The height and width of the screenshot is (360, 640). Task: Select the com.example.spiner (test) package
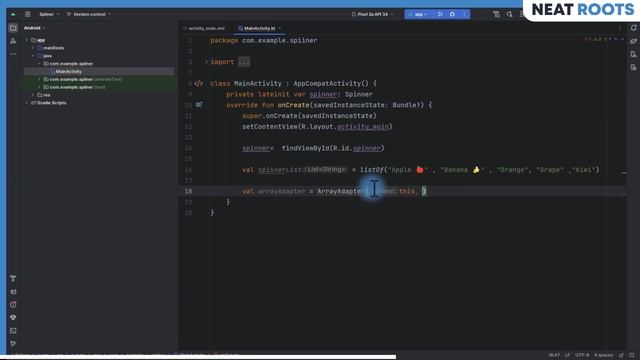pos(78,87)
